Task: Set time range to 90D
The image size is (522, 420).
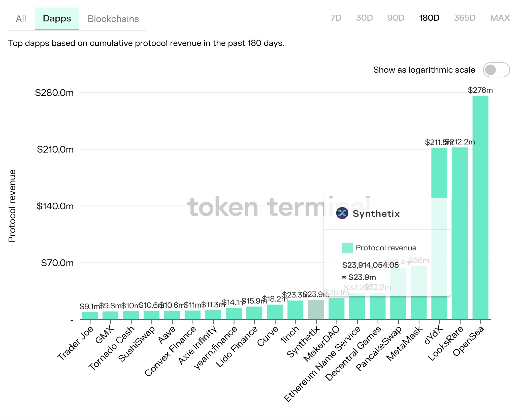Action: click(396, 18)
